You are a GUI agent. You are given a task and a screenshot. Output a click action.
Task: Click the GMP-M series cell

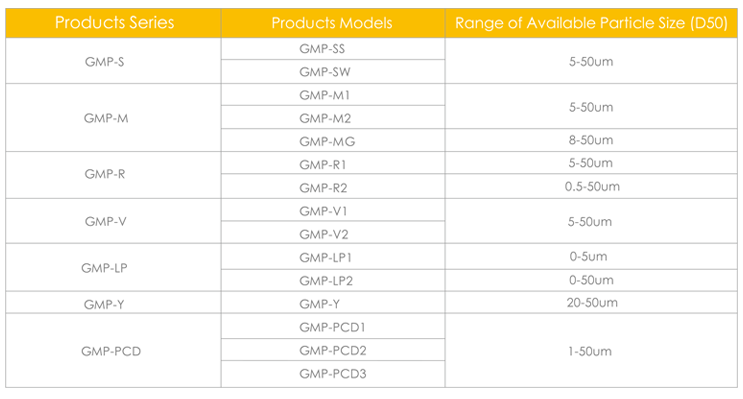click(x=113, y=118)
